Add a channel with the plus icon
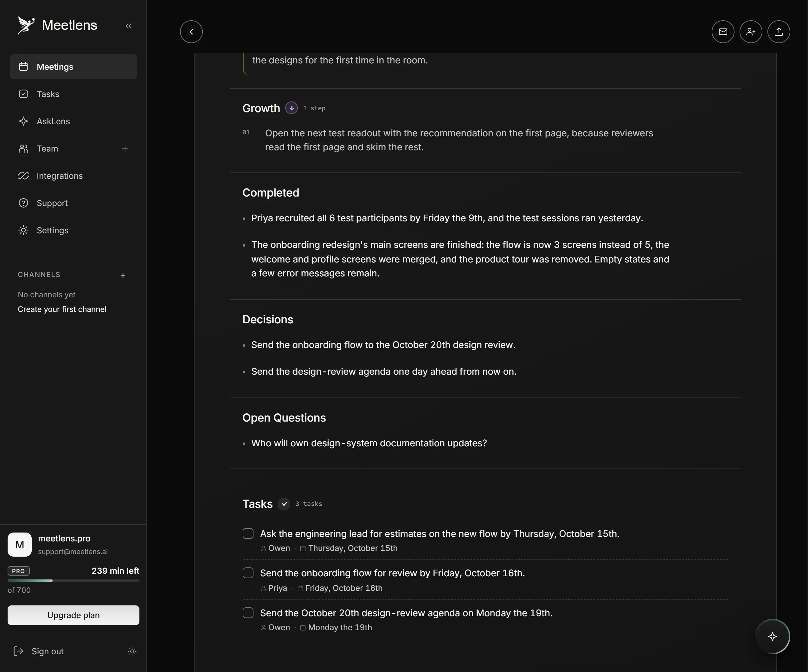The height and width of the screenshot is (672, 808). pyautogui.click(x=123, y=275)
